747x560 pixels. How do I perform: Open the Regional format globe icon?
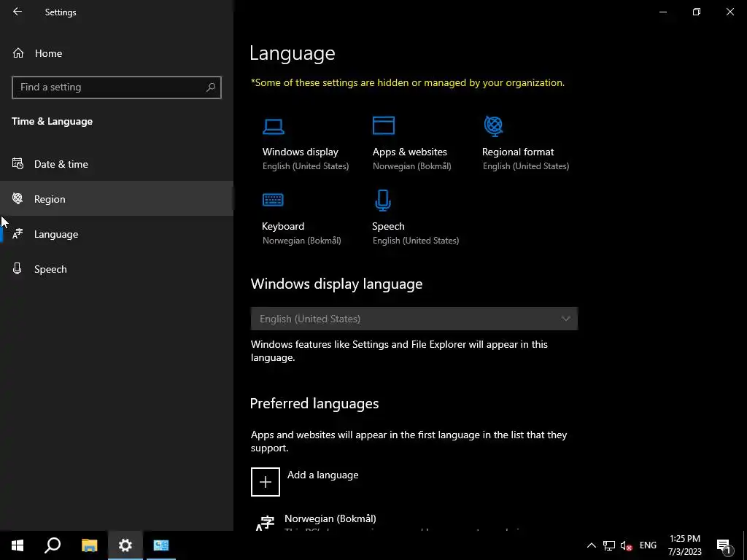pos(494,125)
